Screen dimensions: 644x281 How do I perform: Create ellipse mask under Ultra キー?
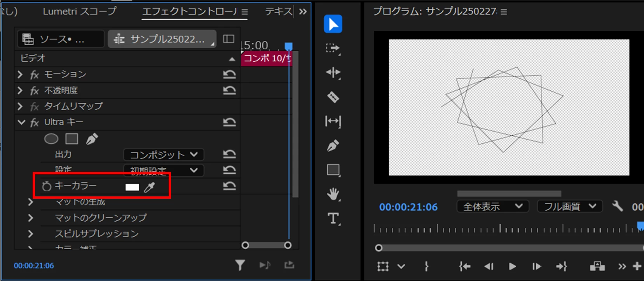[51, 139]
